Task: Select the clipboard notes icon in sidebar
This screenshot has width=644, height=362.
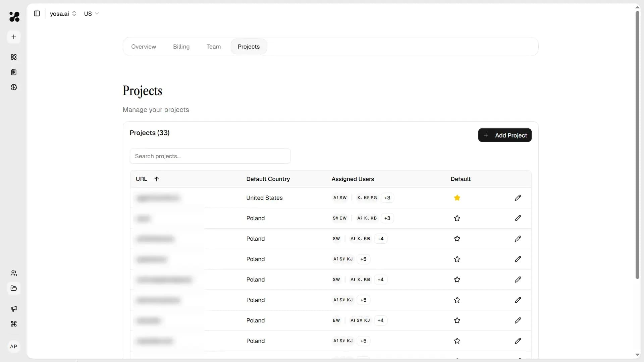Action: pyautogui.click(x=14, y=72)
